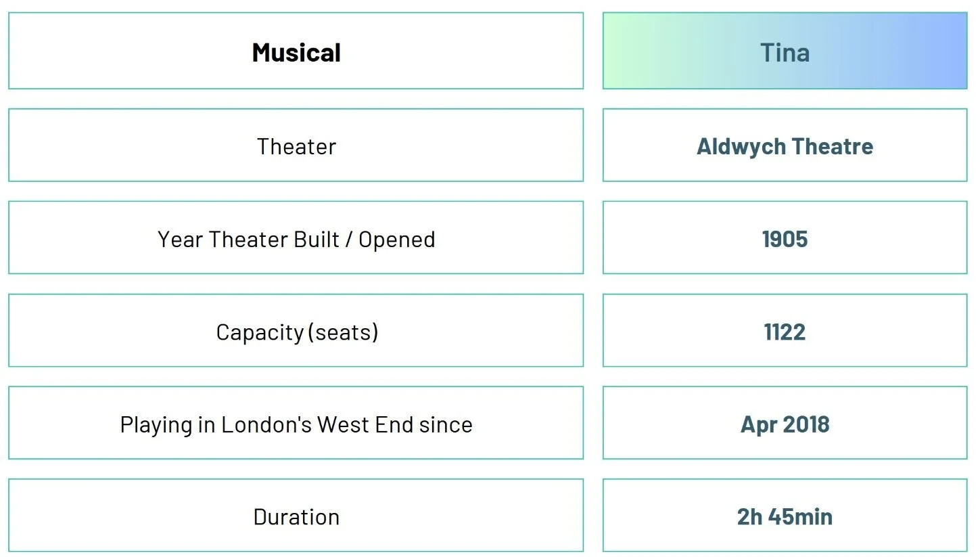Select the 1122 capacity value
The width and height of the screenshot is (980, 557).
785,331
